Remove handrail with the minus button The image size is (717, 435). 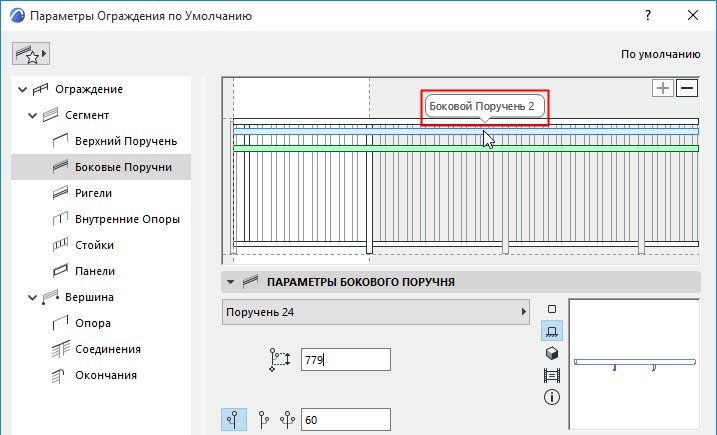coord(687,88)
